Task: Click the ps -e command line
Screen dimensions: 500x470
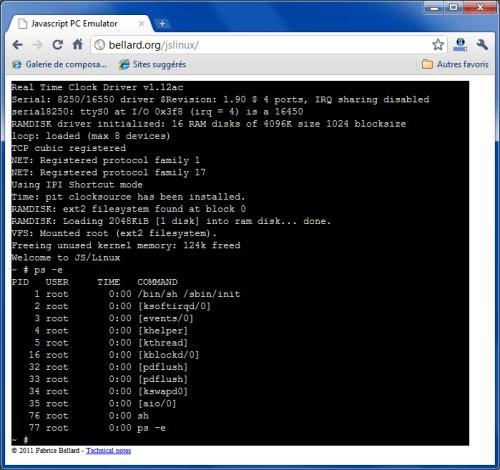Action: [x=37, y=270]
